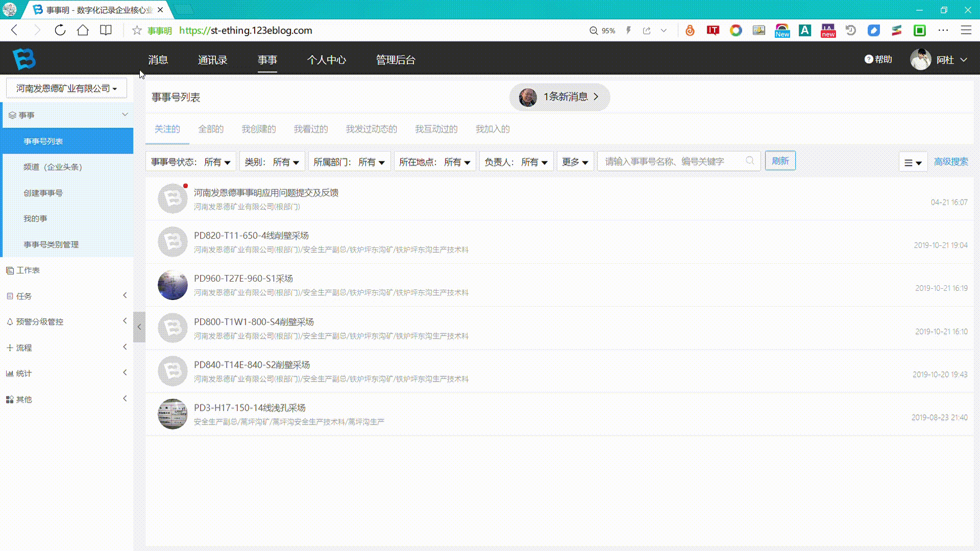Screen dimensions: 980x551
Task: Go to browser home page icon
Action: pos(83,31)
